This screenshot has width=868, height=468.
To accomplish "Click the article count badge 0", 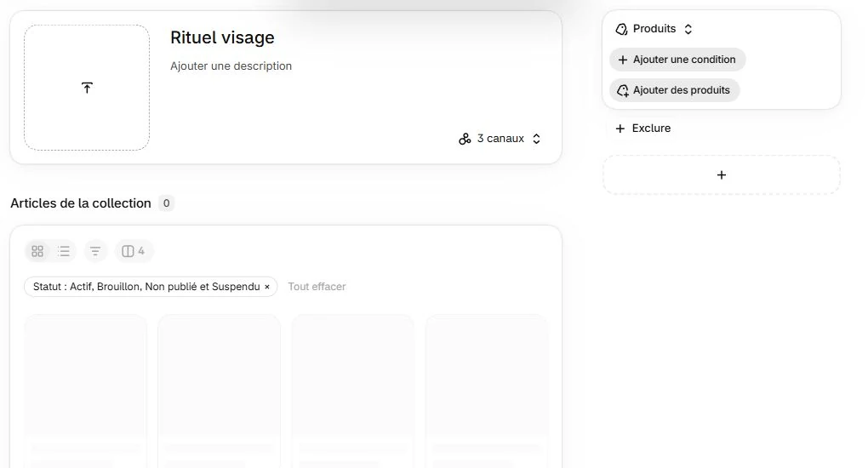I will (x=166, y=203).
